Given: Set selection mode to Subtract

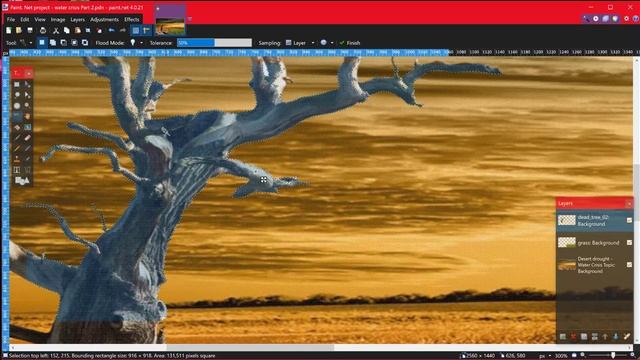Looking at the screenshot, I should tap(63, 42).
